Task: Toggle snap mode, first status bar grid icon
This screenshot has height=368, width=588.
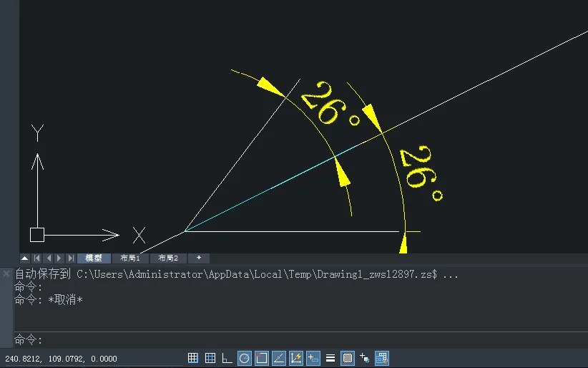Action: point(193,358)
